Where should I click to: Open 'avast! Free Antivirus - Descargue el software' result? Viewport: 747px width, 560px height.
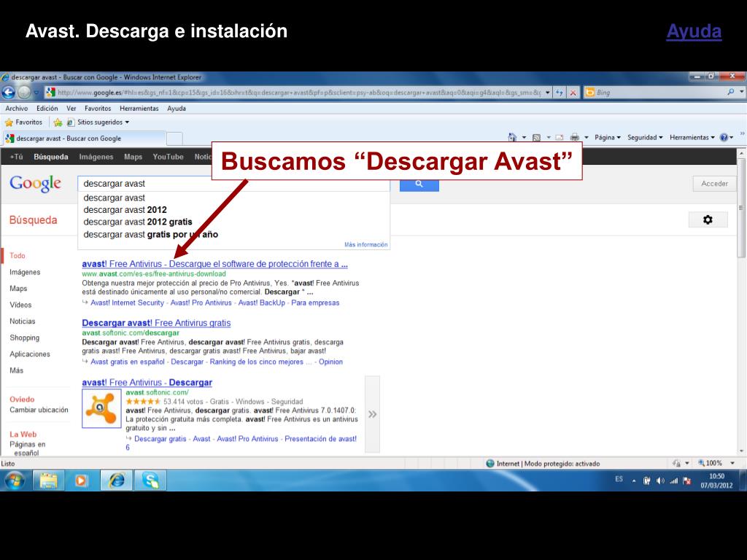point(215,264)
